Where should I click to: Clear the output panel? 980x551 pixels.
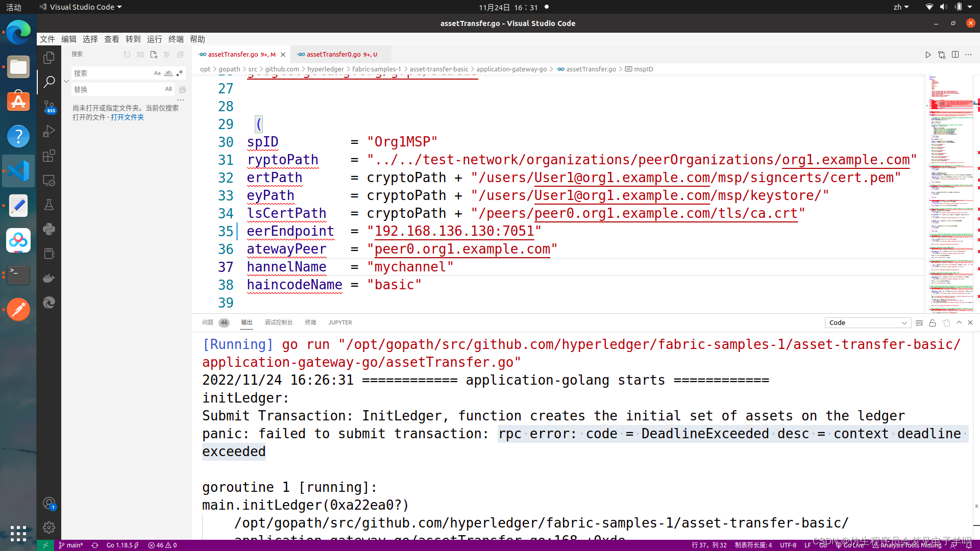919,323
